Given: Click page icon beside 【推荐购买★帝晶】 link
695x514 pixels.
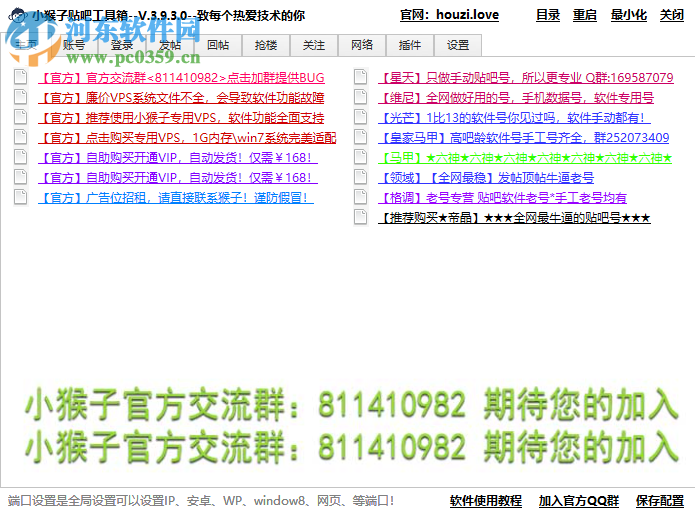Looking at the screenshot, I should (x=361, y=217).
